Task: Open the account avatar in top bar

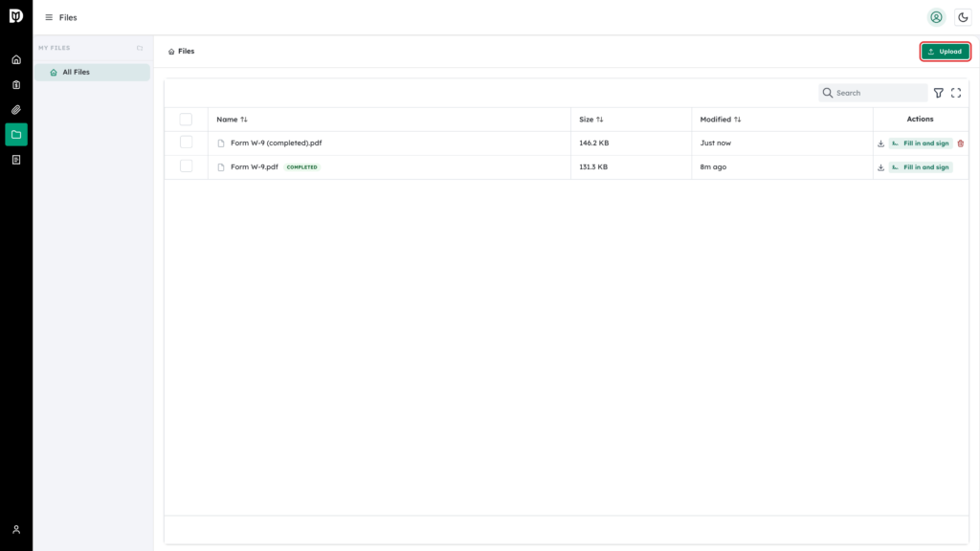Action: click(936, 17)
